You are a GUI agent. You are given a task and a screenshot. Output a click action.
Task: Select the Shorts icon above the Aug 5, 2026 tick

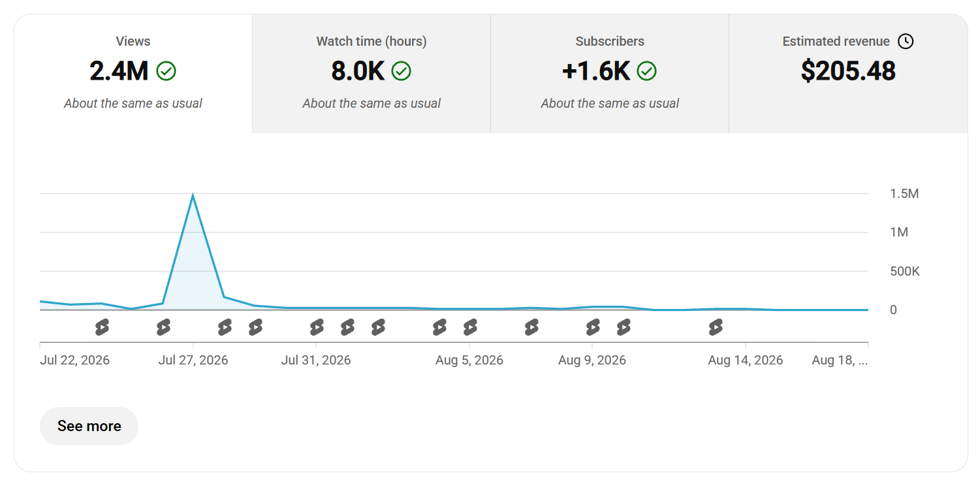tap(470, 327)
